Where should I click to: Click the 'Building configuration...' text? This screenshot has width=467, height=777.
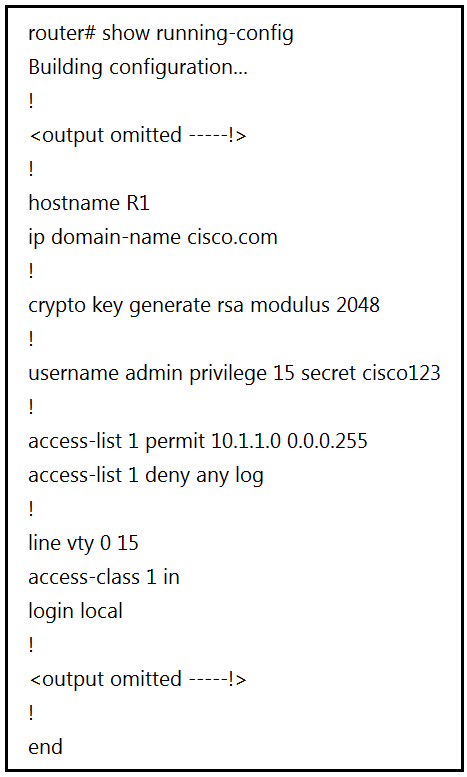click(x=138, y=67)
